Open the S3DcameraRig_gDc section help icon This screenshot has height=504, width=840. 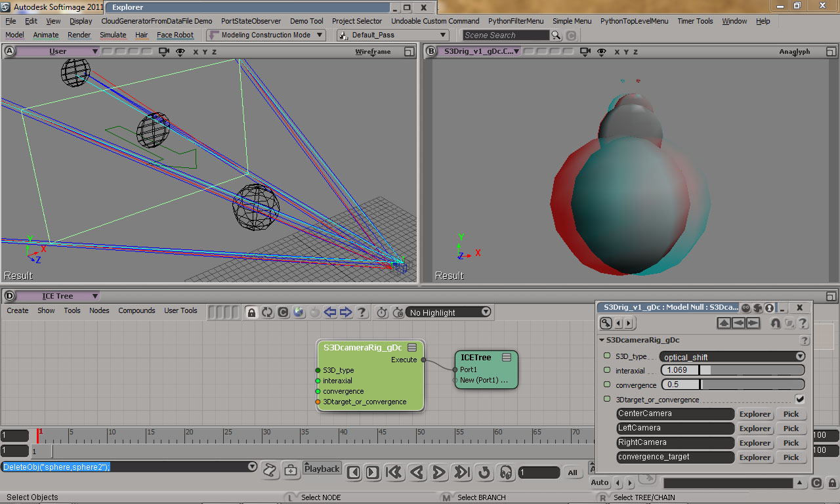coord(804,341)
